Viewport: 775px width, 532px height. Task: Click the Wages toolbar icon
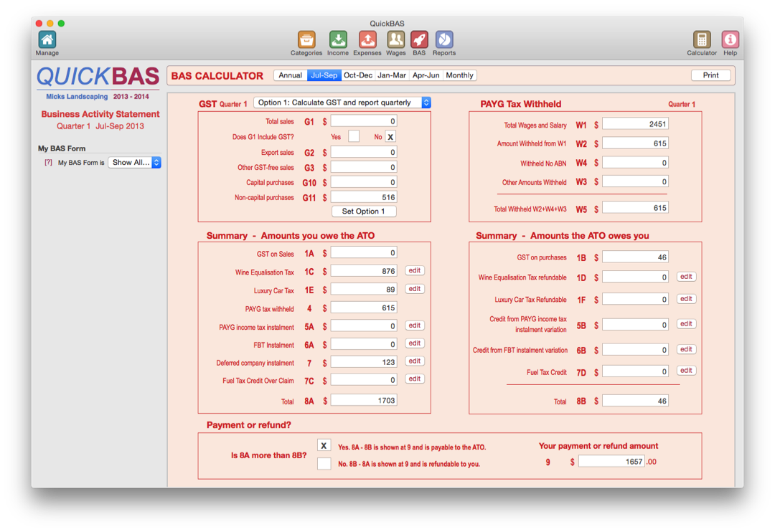pyautogui.click(x=395, y=42)
